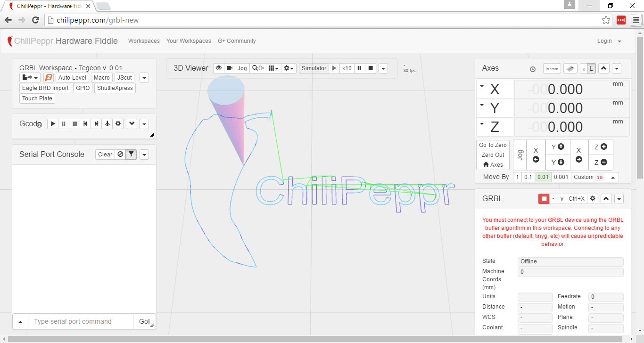The width and height of the screenshot is (644, 343).
Task: Open the 3D Viewer camera view icon
Action: click(229, 68)
